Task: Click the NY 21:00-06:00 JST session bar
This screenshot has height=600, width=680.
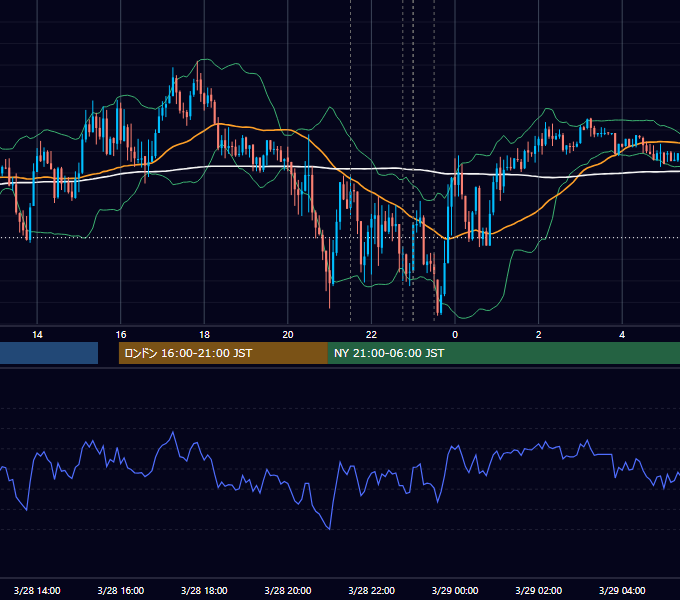Action: point(503,353)
